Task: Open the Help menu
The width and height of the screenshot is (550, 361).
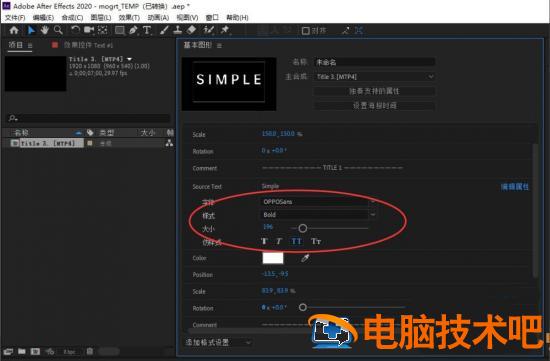Action: (237, 18)
